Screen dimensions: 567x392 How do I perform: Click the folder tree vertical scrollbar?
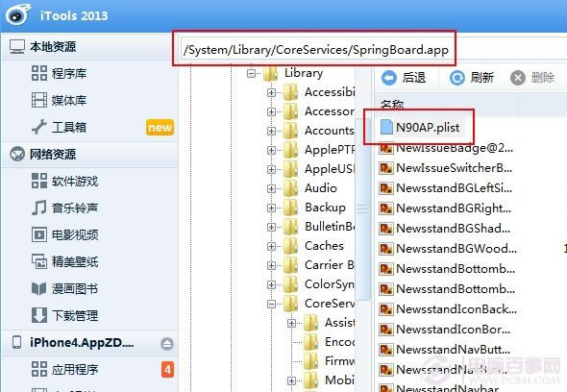tap(362, 208)
